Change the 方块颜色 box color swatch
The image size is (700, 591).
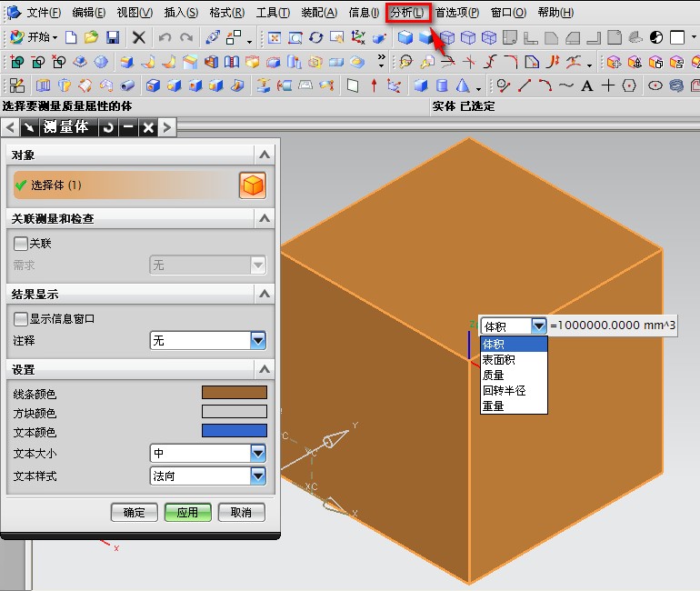pyautogui.click(x=235, y=412)
